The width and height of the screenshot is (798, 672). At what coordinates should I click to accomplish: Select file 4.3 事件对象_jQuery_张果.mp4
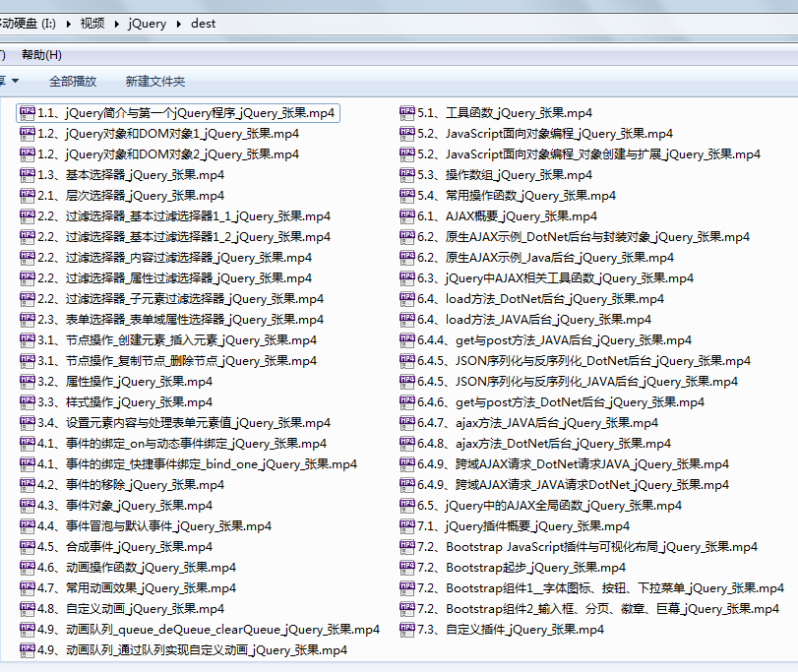116,506
